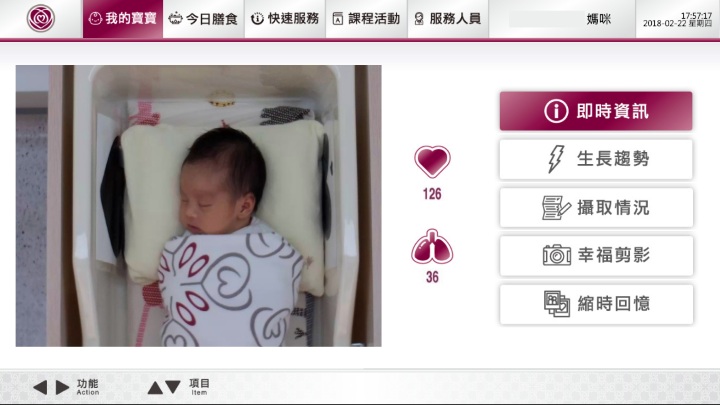This screenshot has height=405, width=720.
Task: Go to the 課程活動 tab
Action: 366,19
